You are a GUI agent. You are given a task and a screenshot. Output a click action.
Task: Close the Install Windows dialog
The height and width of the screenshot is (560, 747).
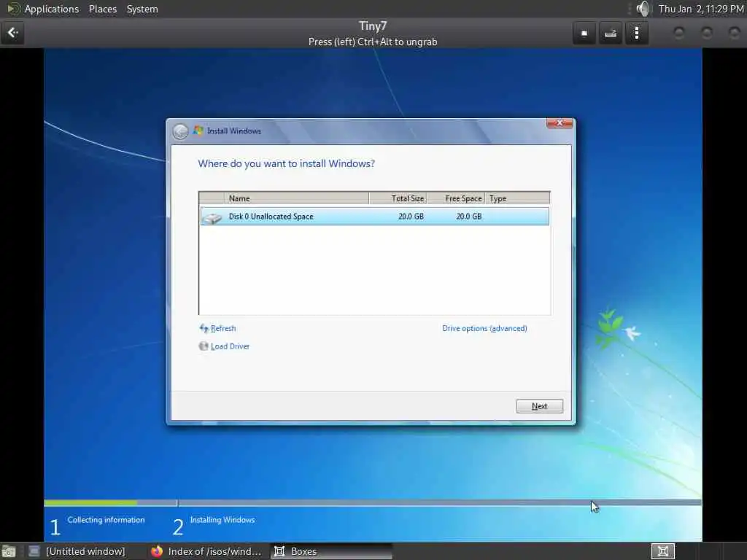click(x=560, y=123)
